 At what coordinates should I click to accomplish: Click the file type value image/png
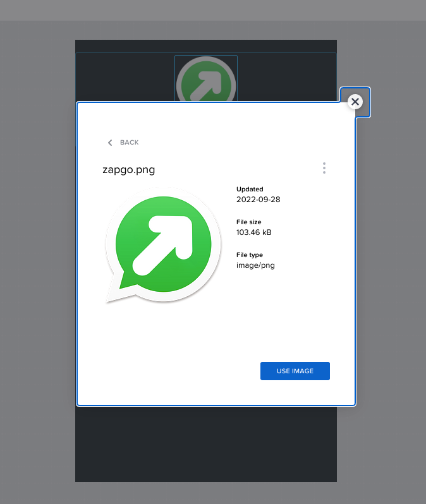(x=255, y=265)
